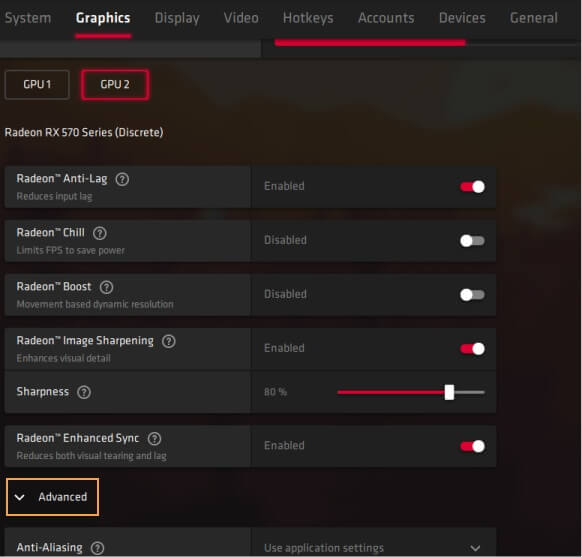Switch to the System tab
Viewport: 582px width, 557px height.
click(x=28, y=18)
